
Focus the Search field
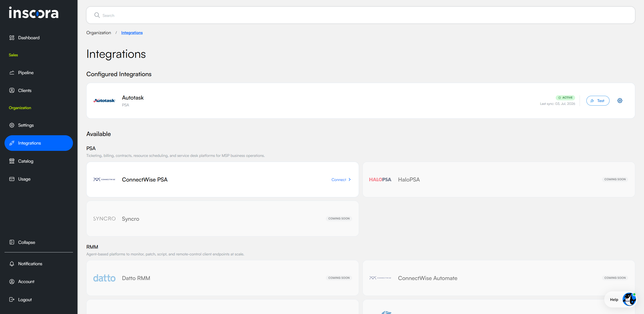(x=360, y=15)
